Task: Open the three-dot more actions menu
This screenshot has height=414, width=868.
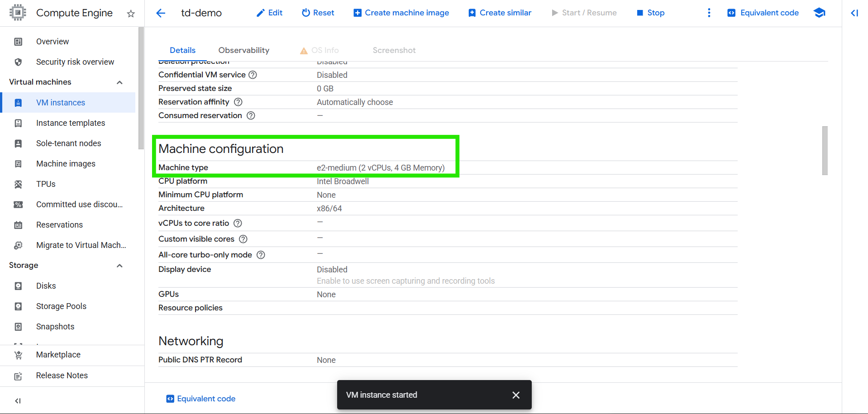Action: [709, 13]
